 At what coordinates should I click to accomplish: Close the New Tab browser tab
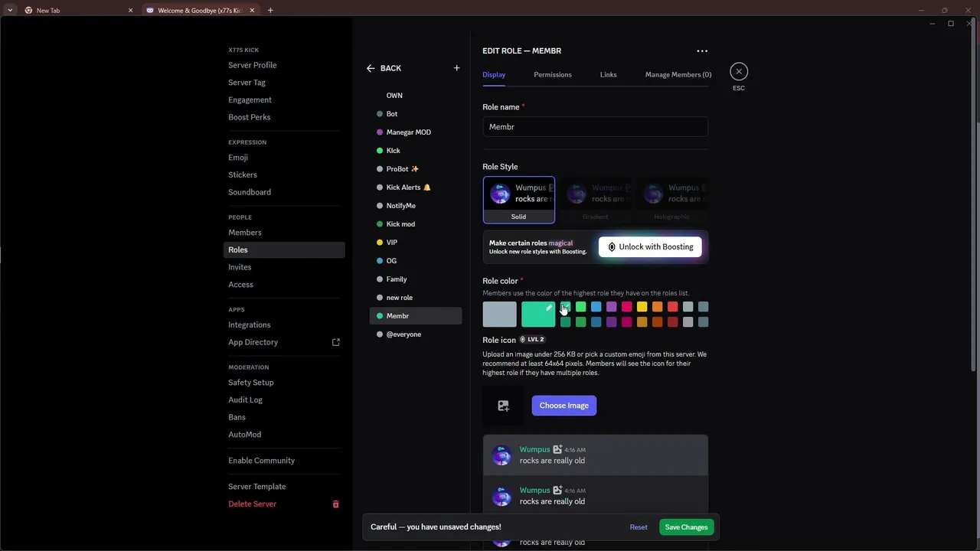tap(130, 11)
